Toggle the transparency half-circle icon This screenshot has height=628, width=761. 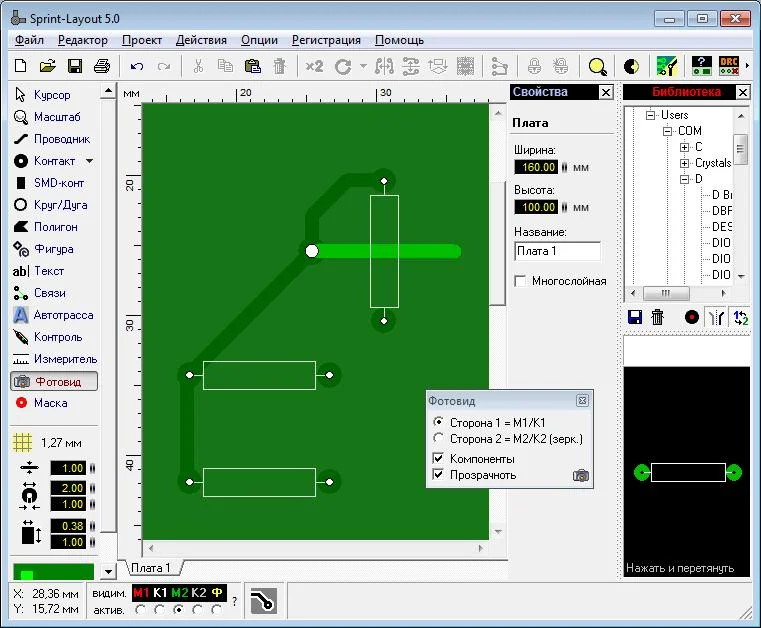631,66
